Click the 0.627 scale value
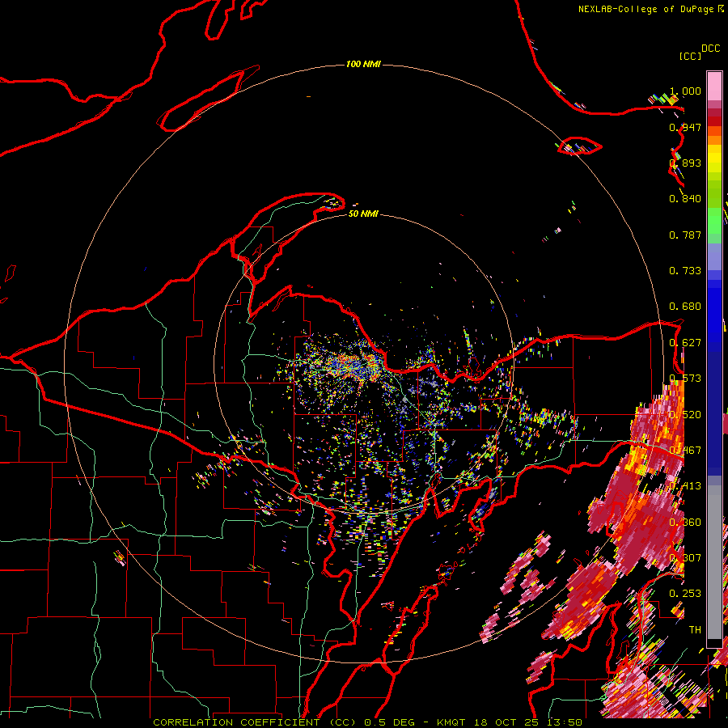 tap(685, 343)
